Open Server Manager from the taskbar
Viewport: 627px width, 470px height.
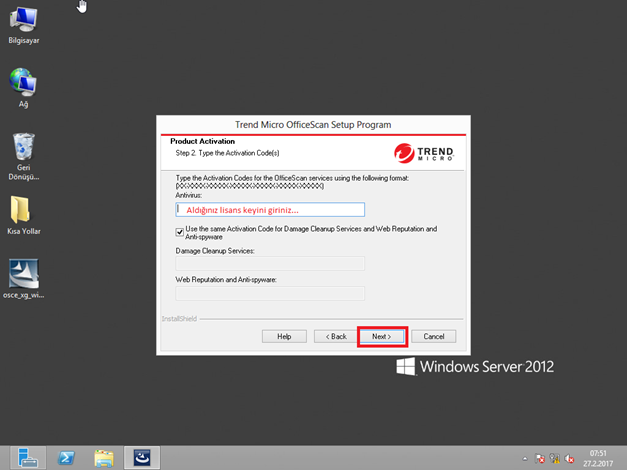[x=28, y=458]
